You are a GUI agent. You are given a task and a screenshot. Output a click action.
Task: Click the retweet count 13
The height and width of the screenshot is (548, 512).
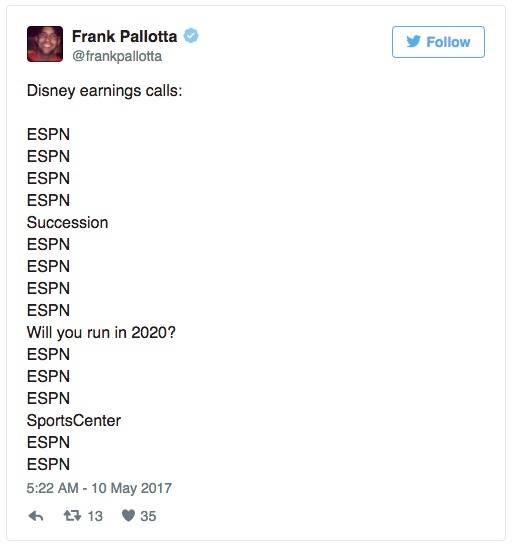(95, 516)
